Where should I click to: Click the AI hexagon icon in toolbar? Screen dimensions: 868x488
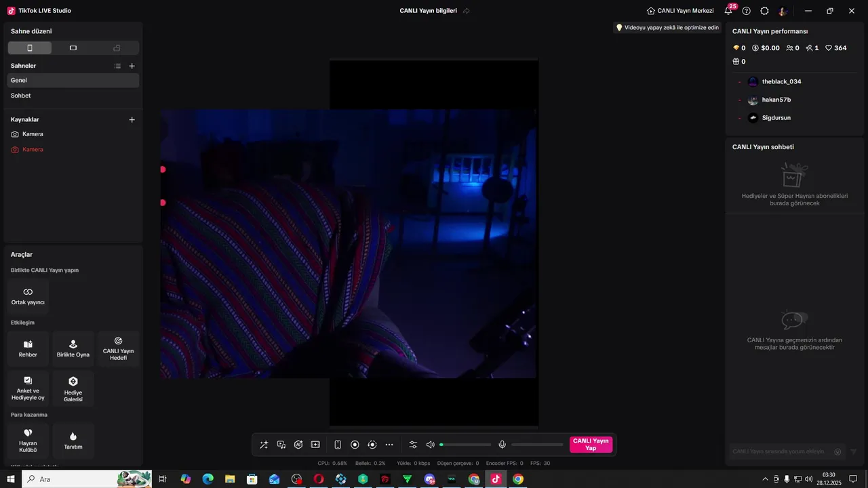[298, 445]
